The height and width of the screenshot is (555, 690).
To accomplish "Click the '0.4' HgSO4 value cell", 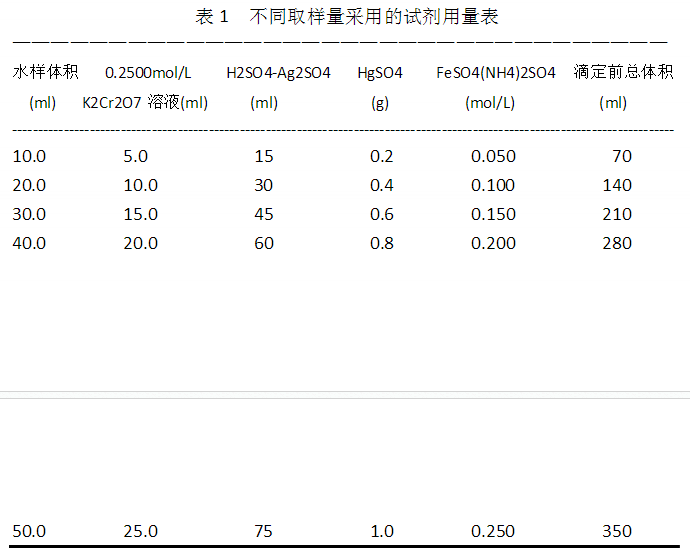I will pos(382,185).
